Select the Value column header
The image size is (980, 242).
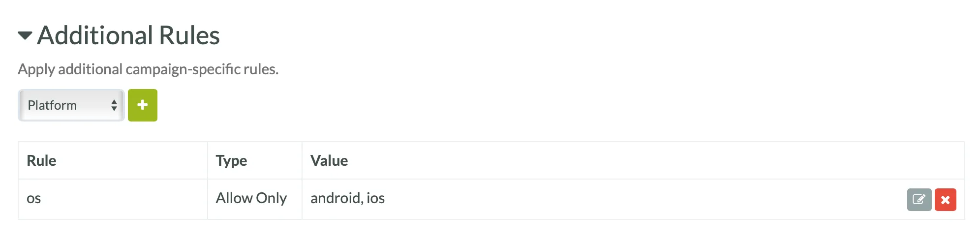(329, 161)
